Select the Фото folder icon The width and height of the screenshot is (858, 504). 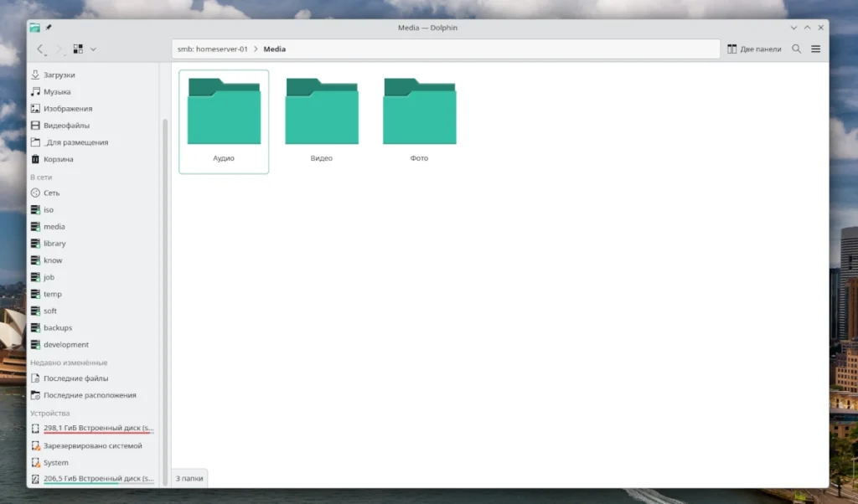pyautogui.click(x=419, y=111)
